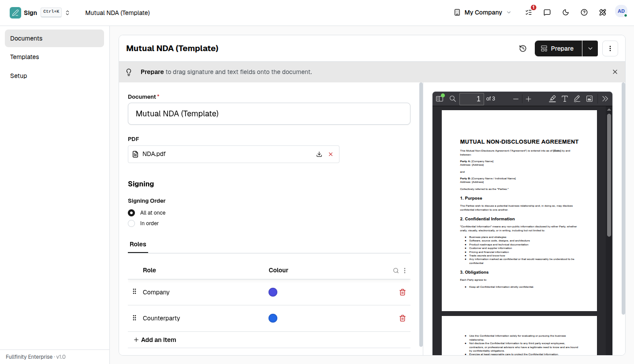Click the PDF viewer vertical scrollbar

[x=609, y=175]
